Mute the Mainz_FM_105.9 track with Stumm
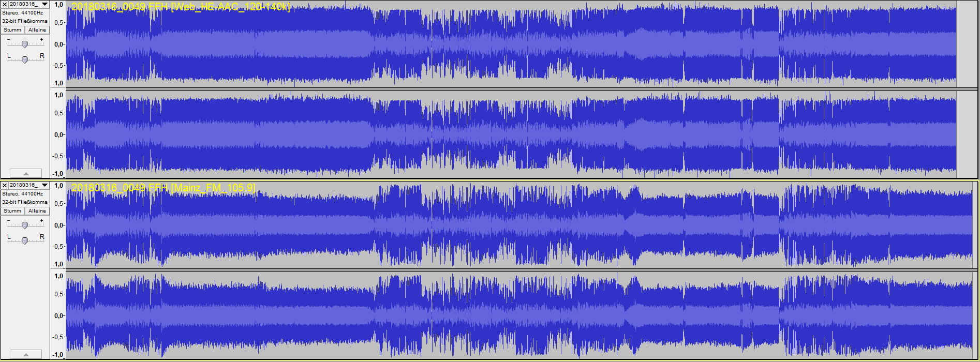The width and height of the screenshot is (980, 362). point(12,211)
